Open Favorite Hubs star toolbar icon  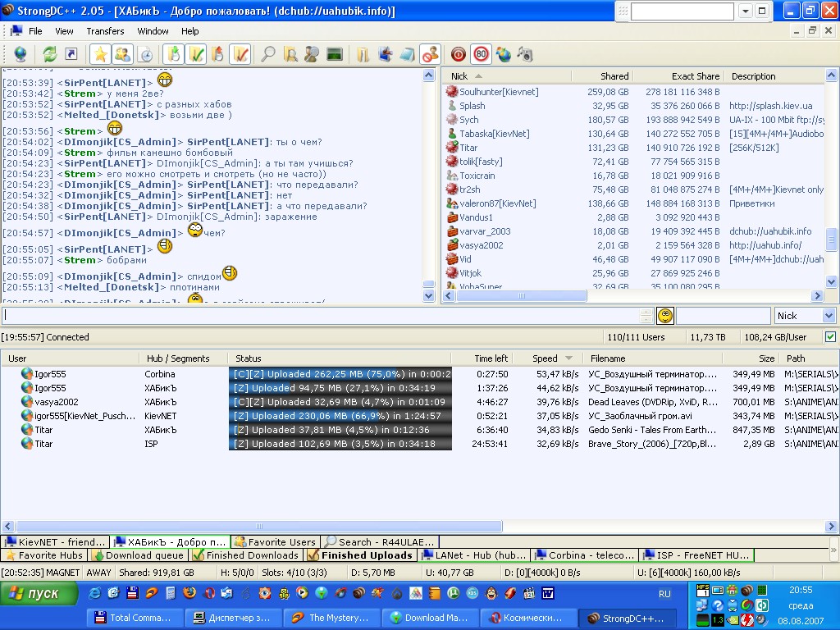click(100, 54)
